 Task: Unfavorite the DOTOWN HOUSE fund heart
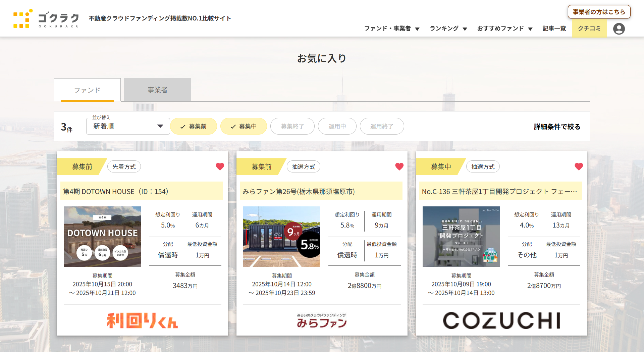pyautogui.click(x=220, y=166)
